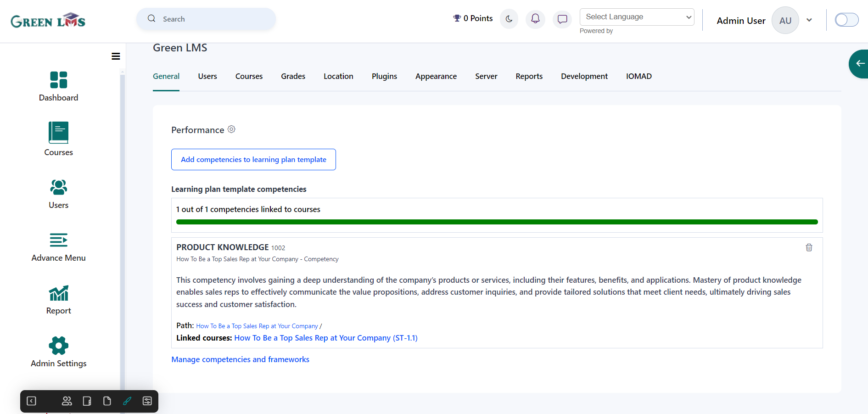Viewport: 868px width, 414px height.
Task: Click the '1002' competency ID
Action: click(x=278, y=248)
